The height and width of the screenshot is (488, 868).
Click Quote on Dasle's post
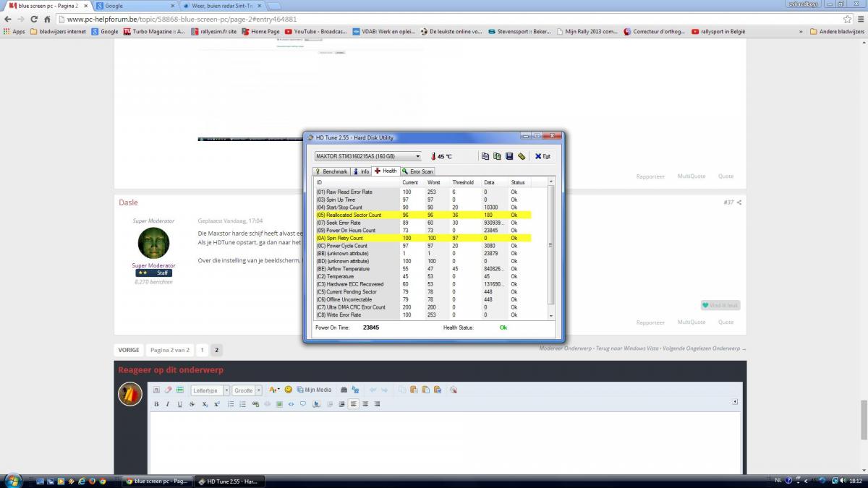tap(726, 322)
